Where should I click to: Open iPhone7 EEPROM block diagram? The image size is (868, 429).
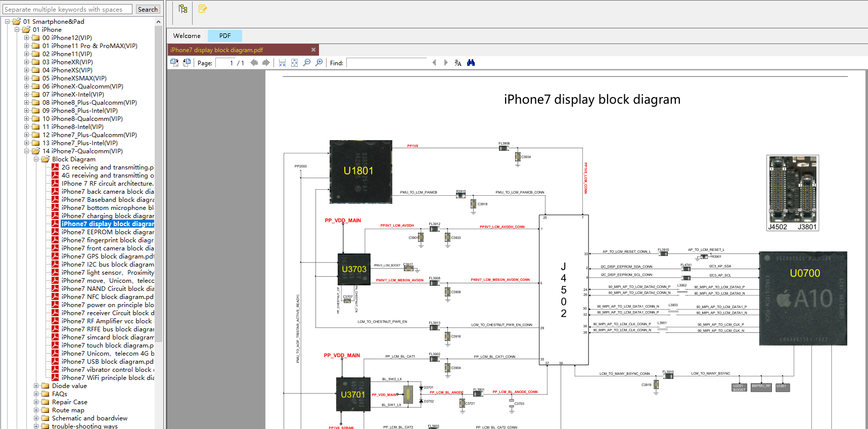click(108, 232)
